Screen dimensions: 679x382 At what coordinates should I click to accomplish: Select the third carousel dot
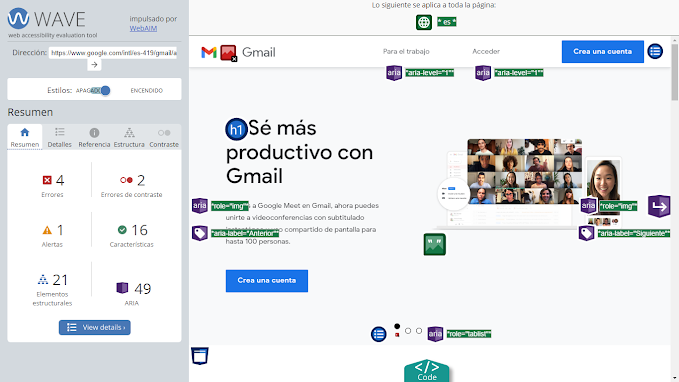point(419,331)
